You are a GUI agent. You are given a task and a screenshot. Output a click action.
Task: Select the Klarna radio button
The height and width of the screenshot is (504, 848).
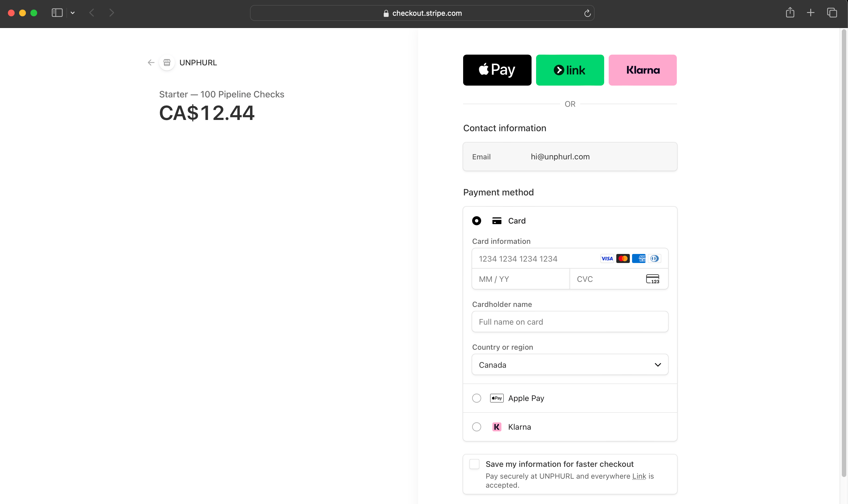click(476, 427)
